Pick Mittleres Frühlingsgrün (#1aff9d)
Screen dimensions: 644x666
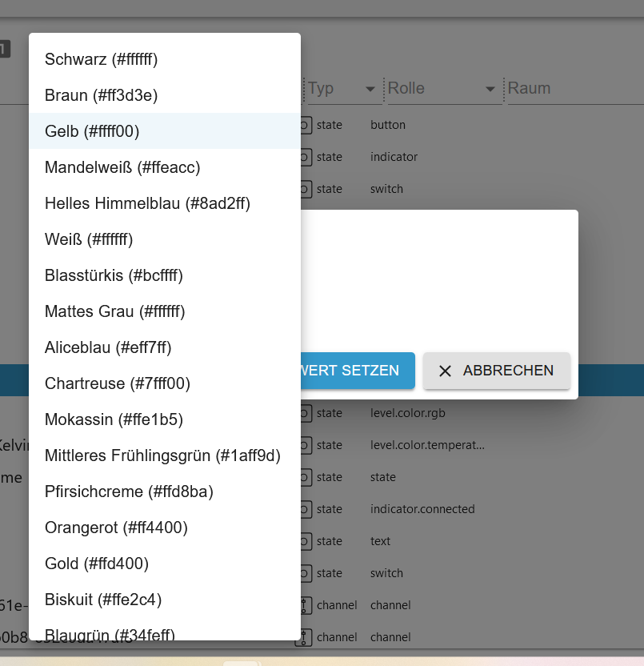[163, 455]
